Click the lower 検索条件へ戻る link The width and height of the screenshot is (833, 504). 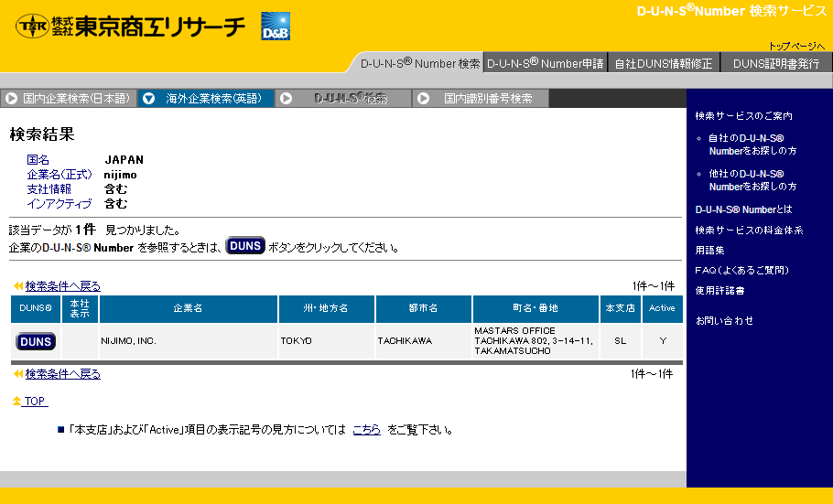[x=62, y=374]
